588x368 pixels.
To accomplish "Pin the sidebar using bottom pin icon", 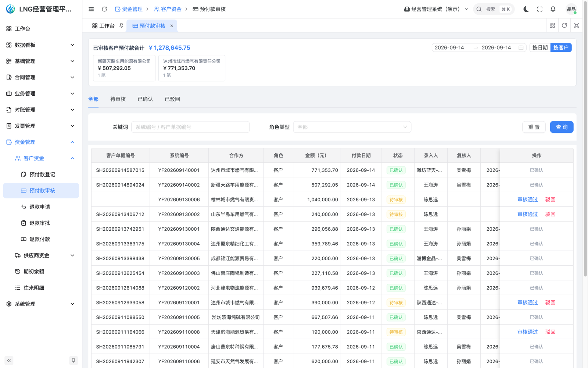I will (x=73, y=361).
